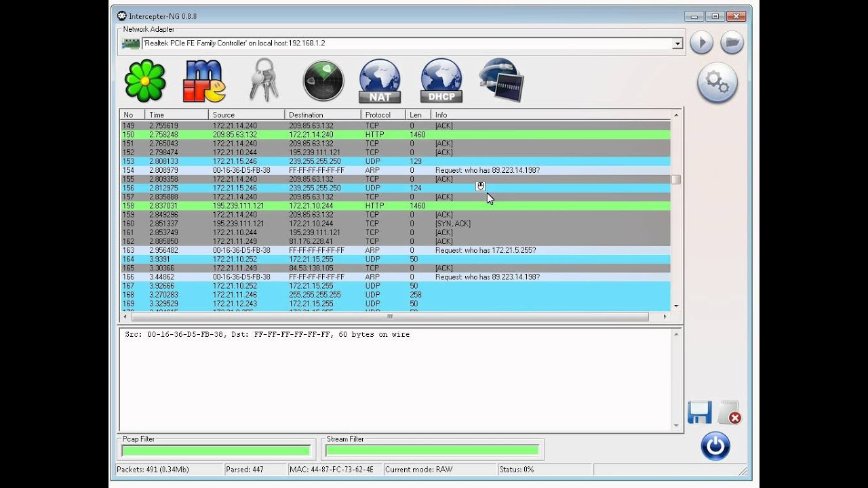Select packet row 156 UDP 124
Viewport: 868px width, 488px height.
pos(395,188)
